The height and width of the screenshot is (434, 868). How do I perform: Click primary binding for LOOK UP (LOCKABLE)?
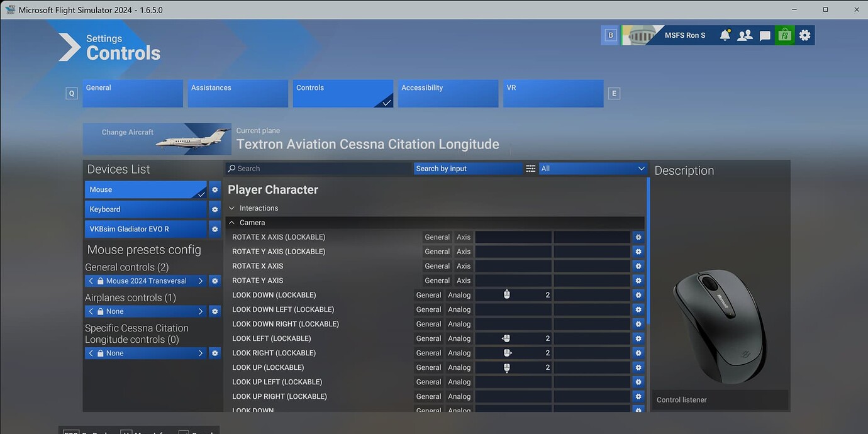pyautogui.click(x=513, y=367)
